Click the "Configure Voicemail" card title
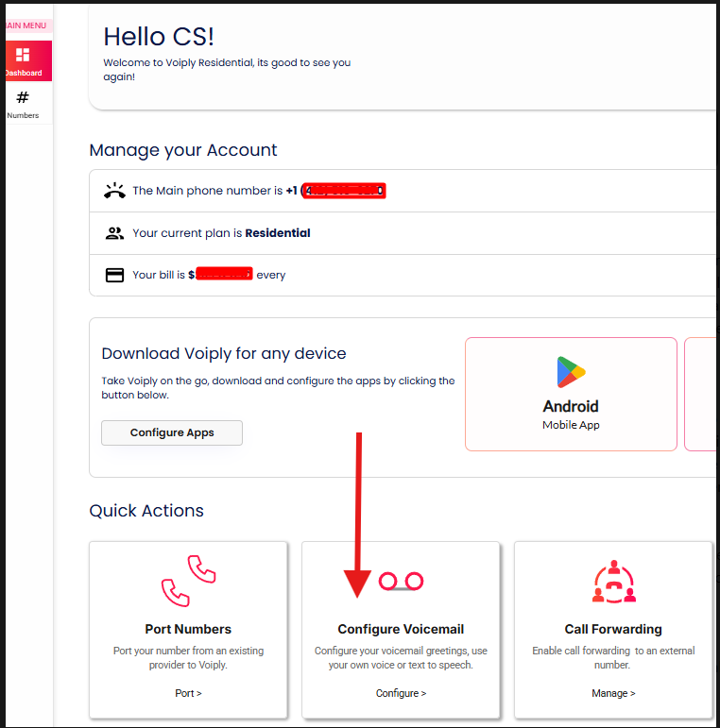Screen dimensions: 720x728 point(401,629)
